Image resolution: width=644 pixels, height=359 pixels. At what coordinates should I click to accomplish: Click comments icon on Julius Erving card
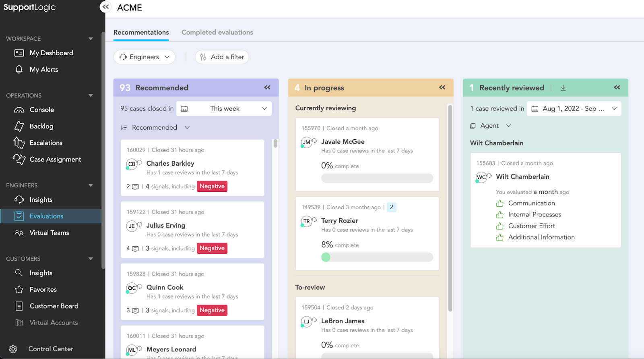point(136,249)
